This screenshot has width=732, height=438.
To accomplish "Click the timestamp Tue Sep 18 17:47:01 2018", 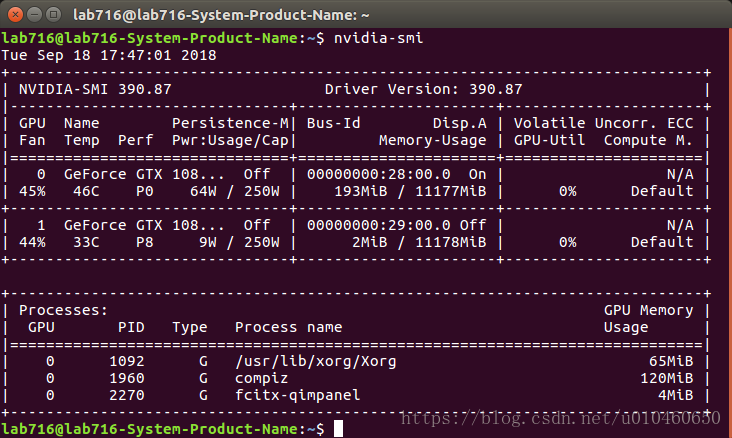I will [x=109, y=55].
